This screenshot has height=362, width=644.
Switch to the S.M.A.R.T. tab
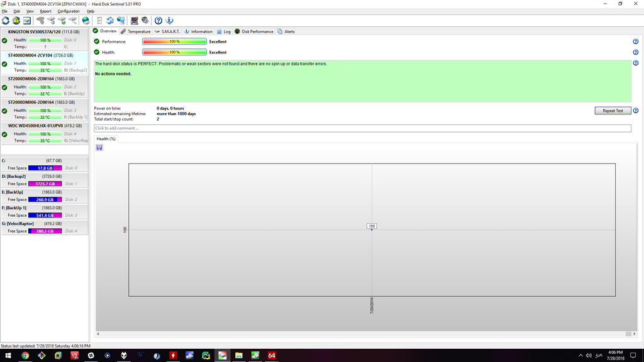(x=167, y=31)
